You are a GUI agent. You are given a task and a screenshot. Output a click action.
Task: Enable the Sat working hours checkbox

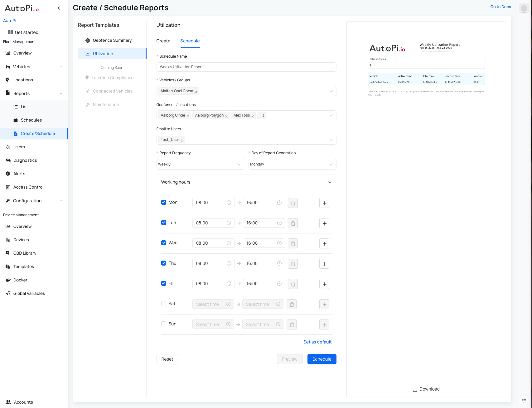coord(164,304)
